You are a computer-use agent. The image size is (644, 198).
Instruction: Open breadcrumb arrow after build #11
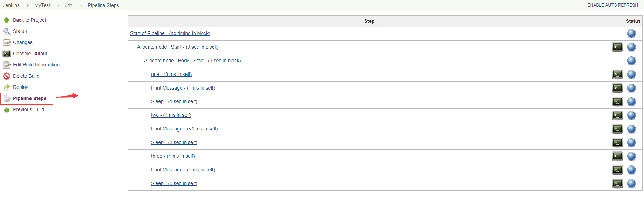pyautogui.click(x=81, y=6)
